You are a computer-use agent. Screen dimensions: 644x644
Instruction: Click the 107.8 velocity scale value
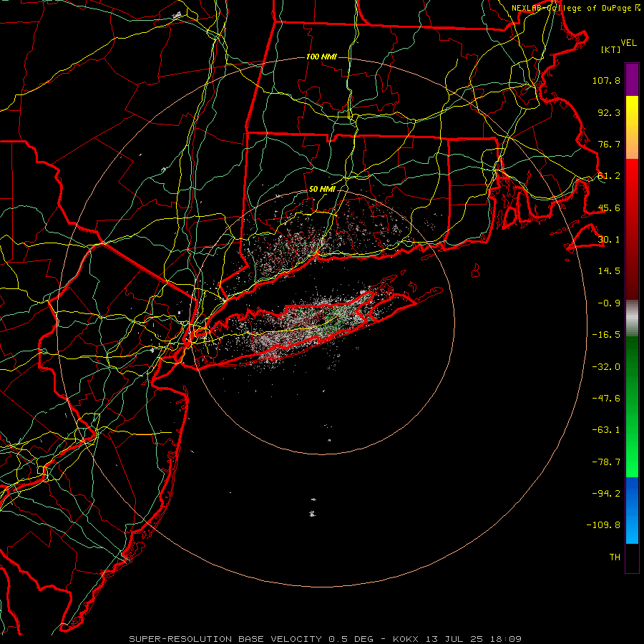click(x=606, y=80)
